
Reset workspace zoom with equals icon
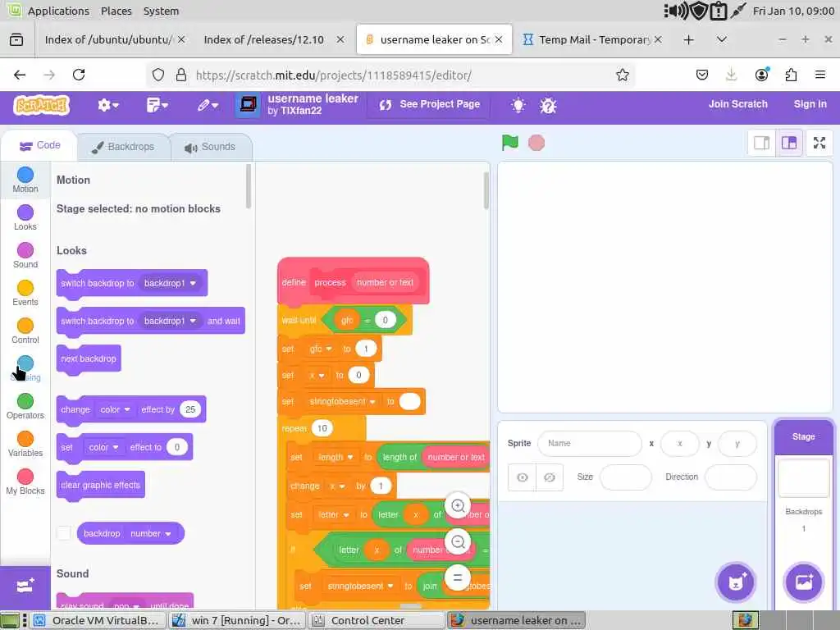coord(458,577)
